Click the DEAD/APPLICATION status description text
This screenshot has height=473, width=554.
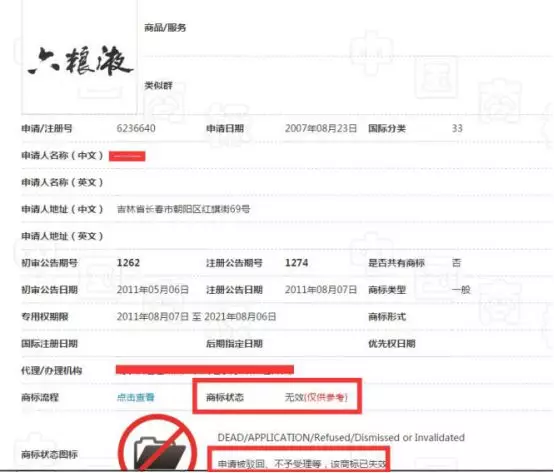(x=341, y=438)
